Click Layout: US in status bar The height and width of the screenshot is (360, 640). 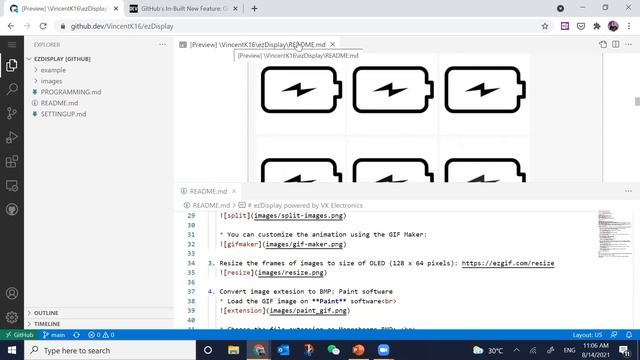tap(587, 335)
